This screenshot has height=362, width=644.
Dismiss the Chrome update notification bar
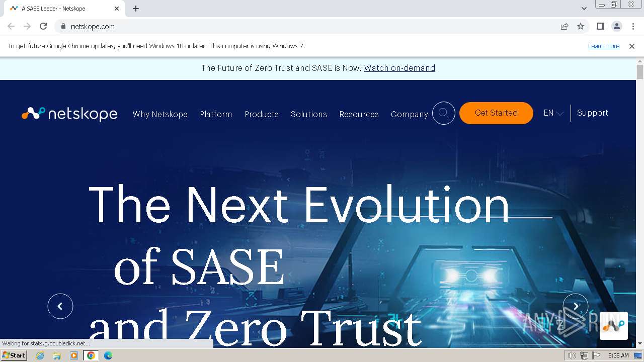pyautogui.click(x=632, y=46)
